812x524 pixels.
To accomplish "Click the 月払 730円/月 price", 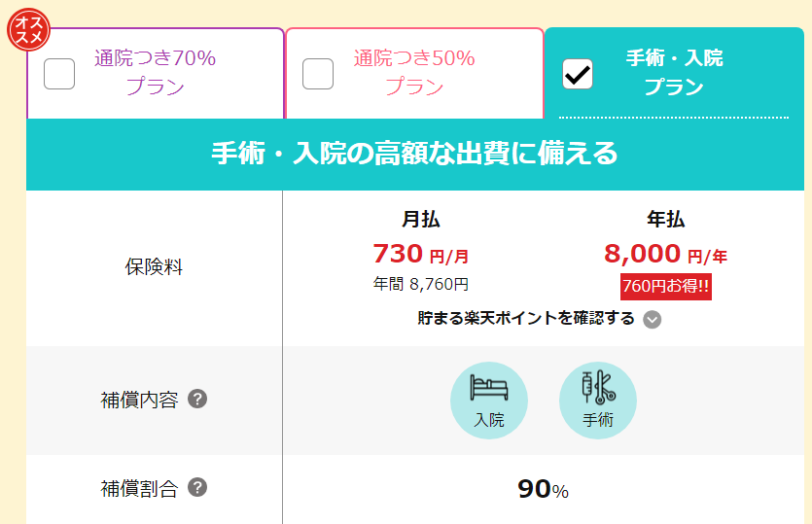I will 420,255.
